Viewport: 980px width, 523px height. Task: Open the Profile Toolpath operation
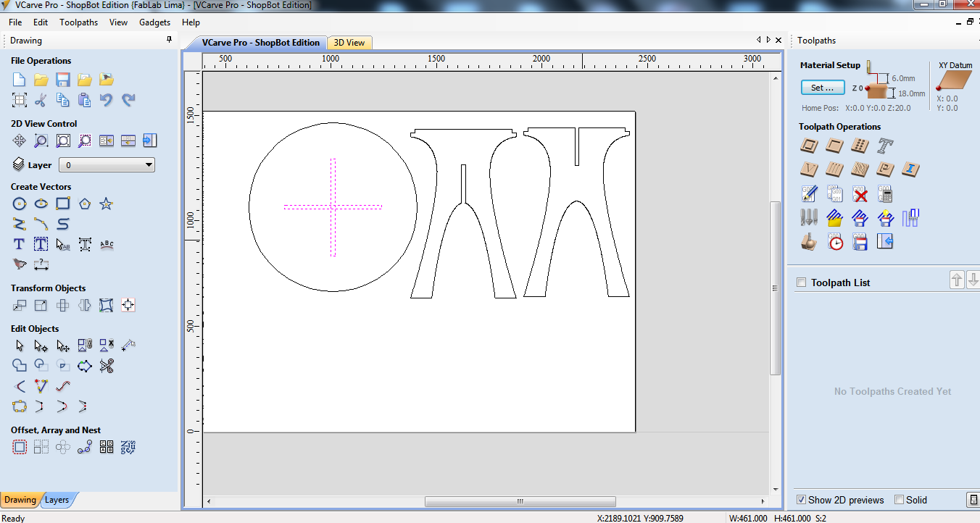[809, 146]
